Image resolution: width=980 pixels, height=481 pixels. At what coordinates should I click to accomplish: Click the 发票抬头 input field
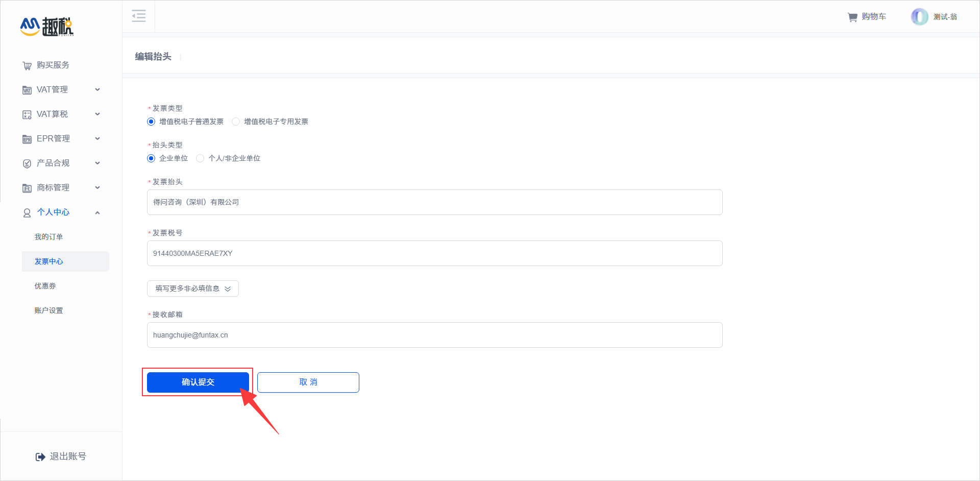coord(434,202)
